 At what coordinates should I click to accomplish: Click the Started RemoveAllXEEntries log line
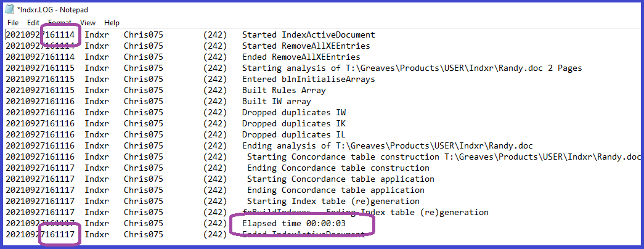306,46
